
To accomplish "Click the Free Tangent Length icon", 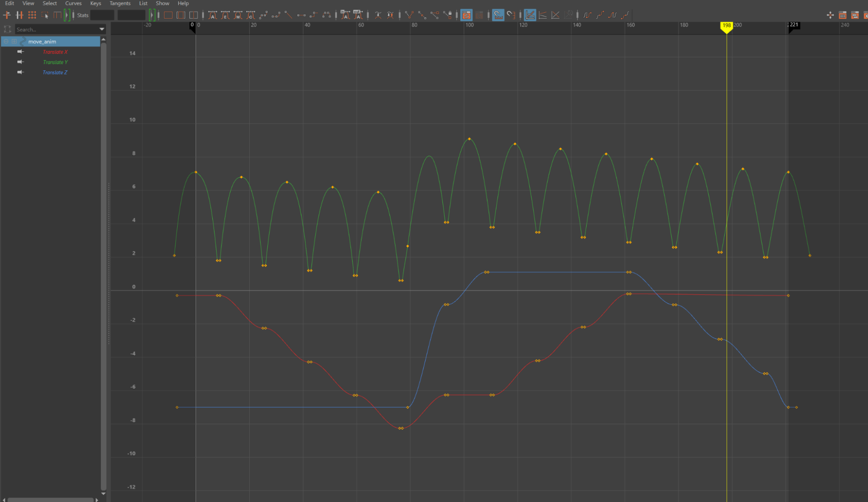I will 435,15.
